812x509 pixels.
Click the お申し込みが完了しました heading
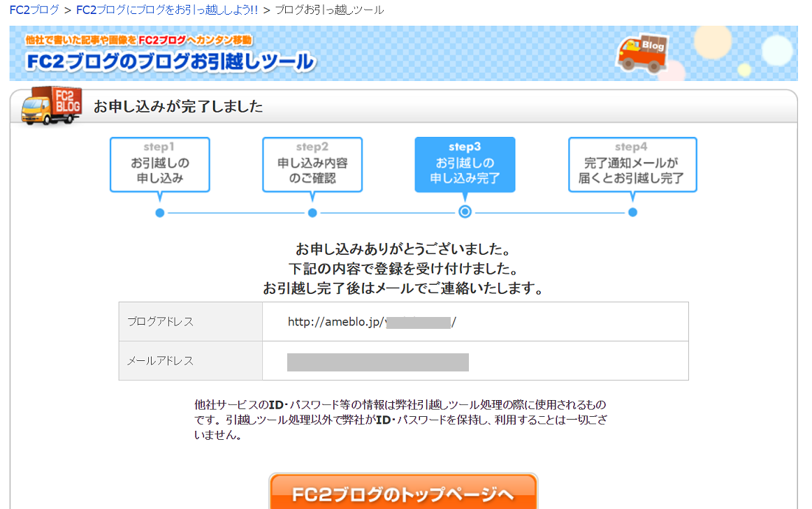pyautogui.click(x=178, y=106)
